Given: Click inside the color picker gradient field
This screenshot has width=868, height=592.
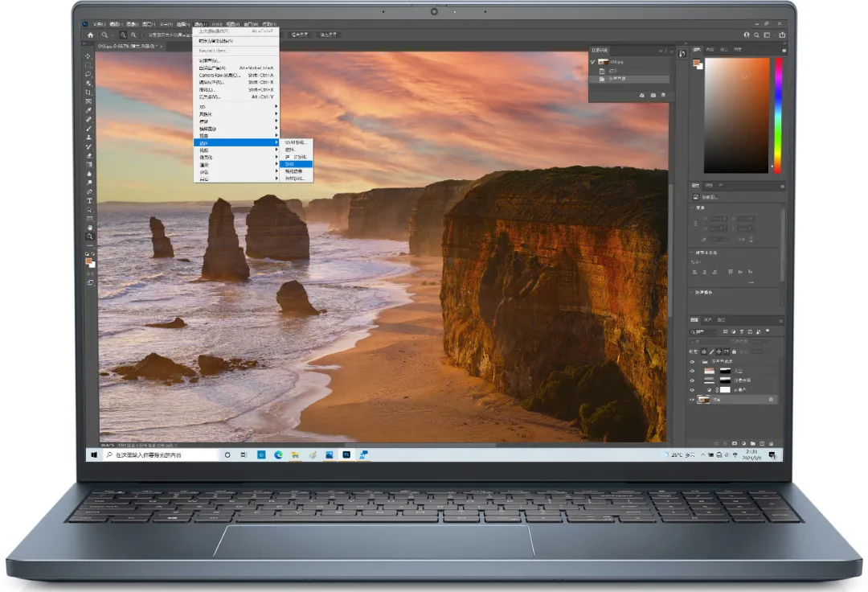Looking at the screenshot, I should [736, 115].
